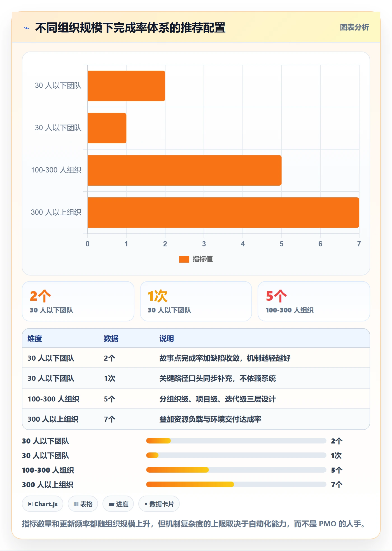Select the table cell 分组织级、项目级、迭代级三层设计
The height and width of the screenshot is (551, 392).
pos(218,399)
